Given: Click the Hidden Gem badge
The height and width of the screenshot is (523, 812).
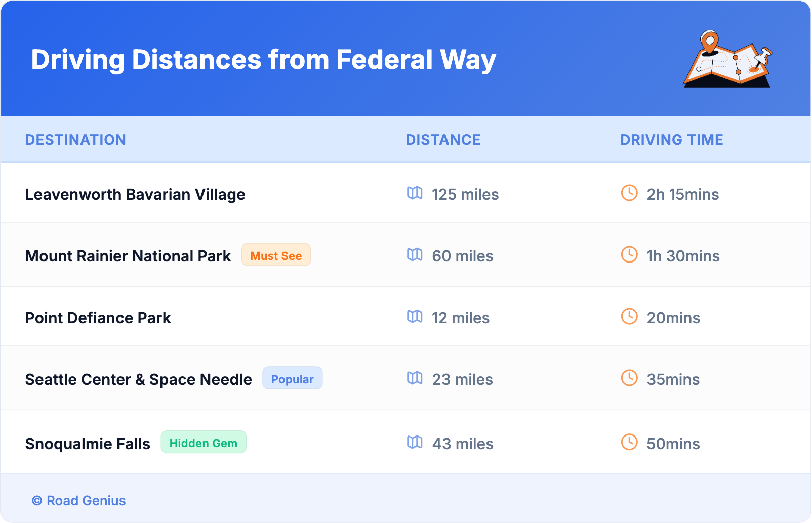Looking at the screenshot, I should (x=204, y=443).
